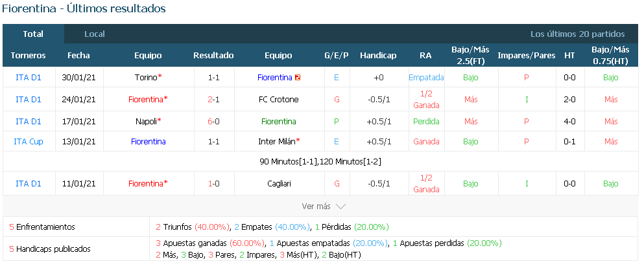
Task: Select the Resultado column header
Action: point(213,55)
